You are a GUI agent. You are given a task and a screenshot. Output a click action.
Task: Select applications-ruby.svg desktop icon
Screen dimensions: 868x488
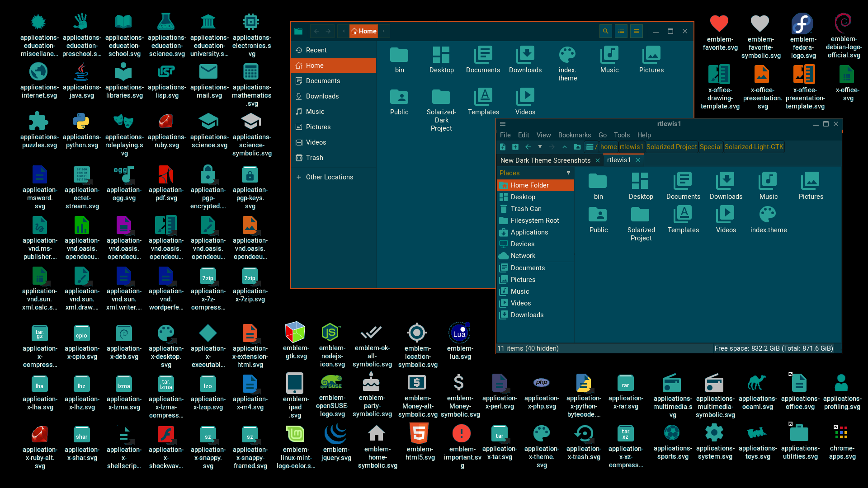[x=166, y=130]
